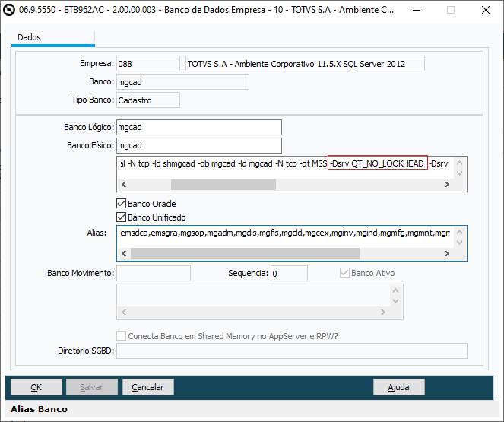The height and width of the screenshot is (422, 504).
Task: Edit the Banco Físico field
Action: coord(199,145)
